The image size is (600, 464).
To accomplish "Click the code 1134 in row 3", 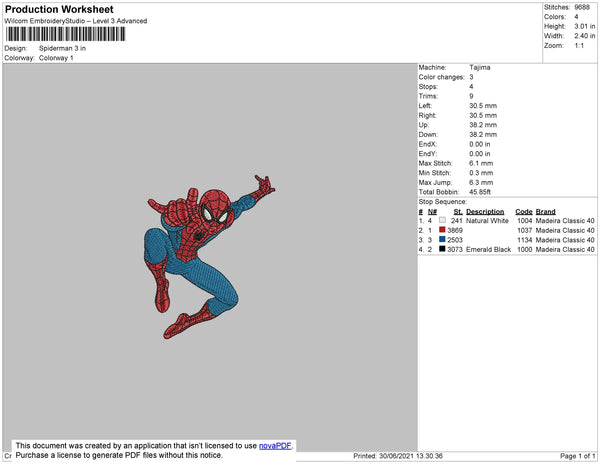I will (525, 240).
